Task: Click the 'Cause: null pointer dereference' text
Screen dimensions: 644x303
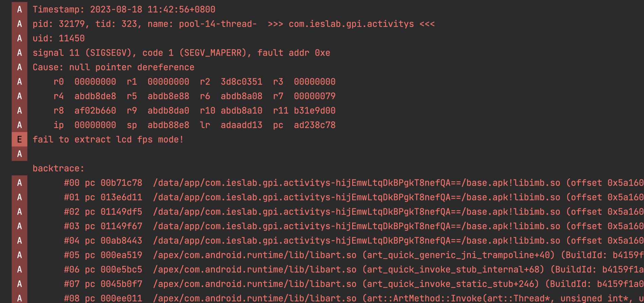Action: 114,67
